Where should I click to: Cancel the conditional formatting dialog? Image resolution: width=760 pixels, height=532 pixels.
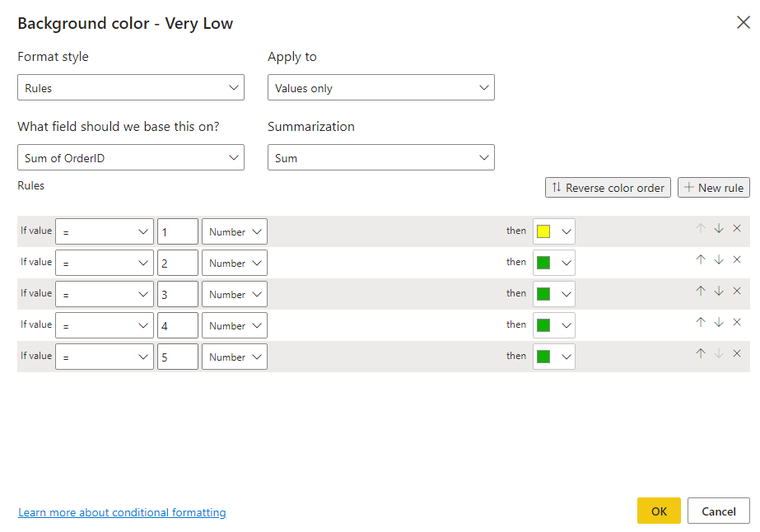(x=718, y=511)
